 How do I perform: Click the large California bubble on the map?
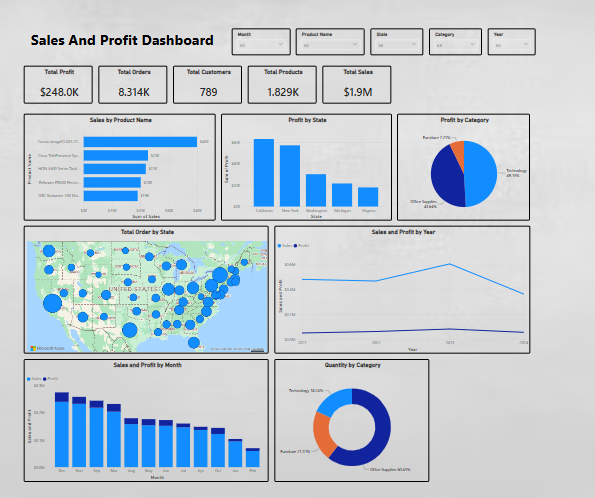point(52,303)
